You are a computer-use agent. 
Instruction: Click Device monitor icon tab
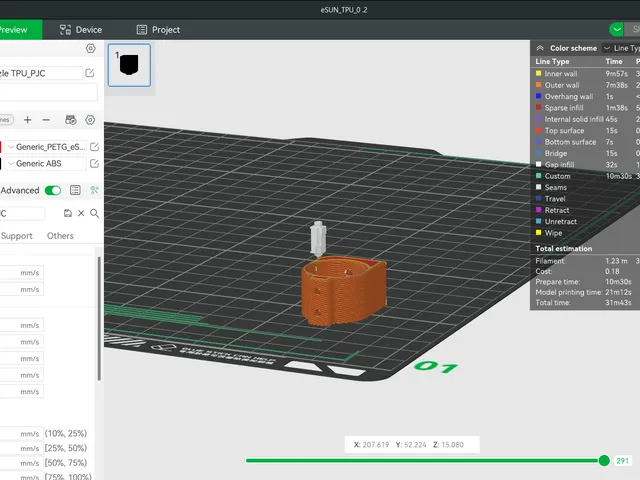65,30
